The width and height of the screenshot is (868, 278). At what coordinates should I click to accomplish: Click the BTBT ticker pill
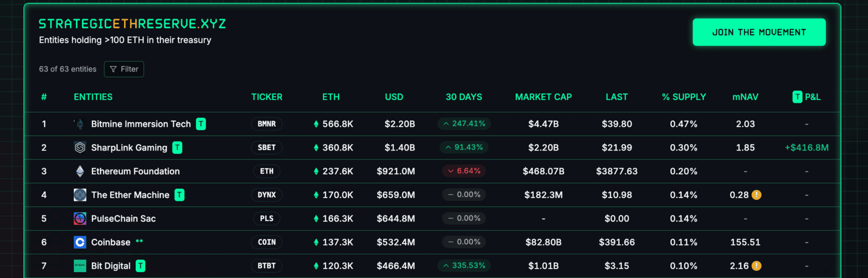coord(267,266)
